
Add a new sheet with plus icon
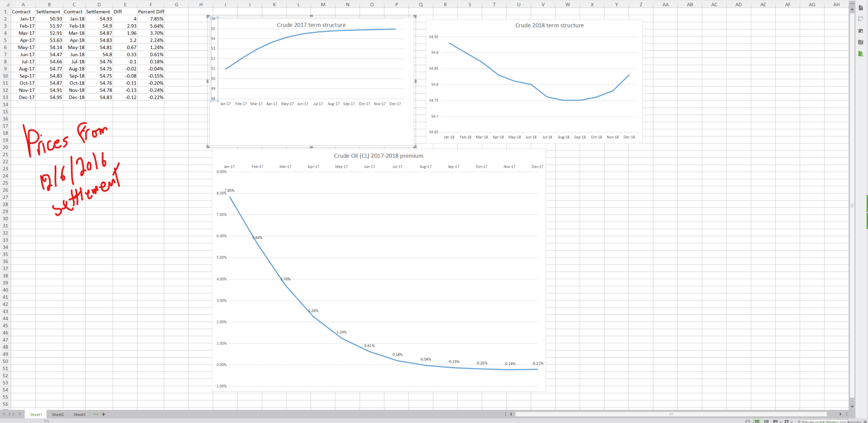pos(104,414)
